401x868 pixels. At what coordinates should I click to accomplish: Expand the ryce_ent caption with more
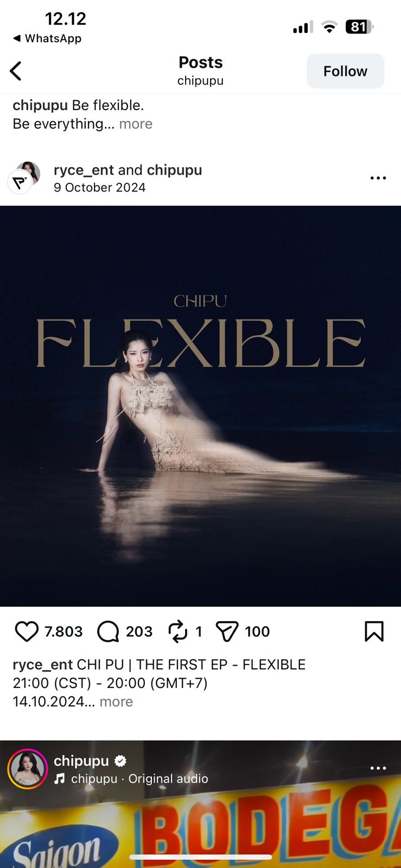click(x=116, y=701)
